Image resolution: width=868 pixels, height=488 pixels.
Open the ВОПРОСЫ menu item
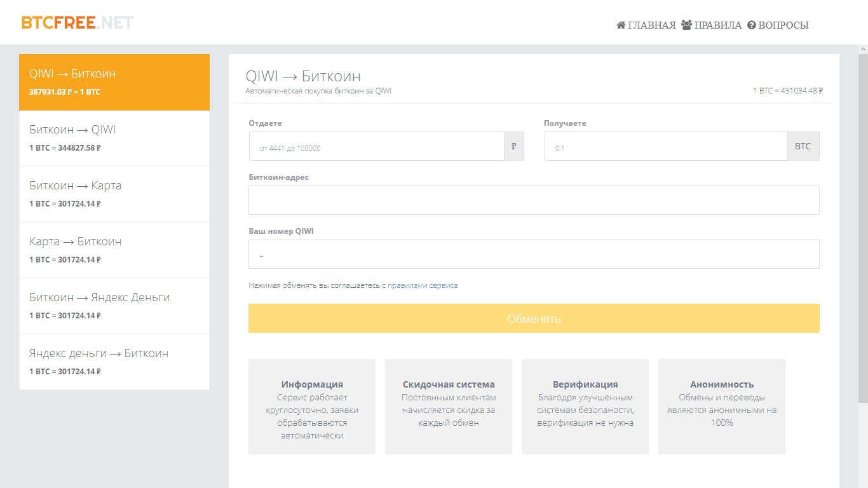(783, 25)
